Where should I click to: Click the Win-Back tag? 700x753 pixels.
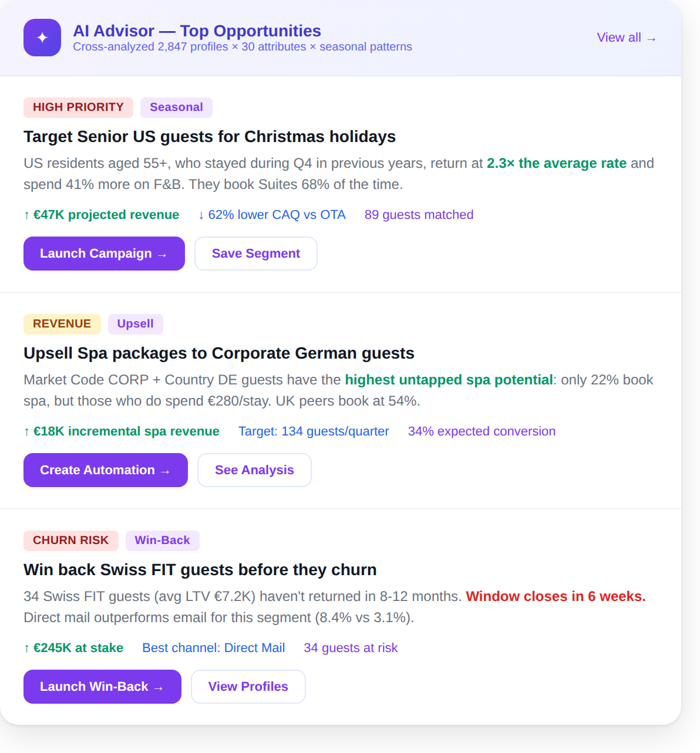click(x=162, y=541)
